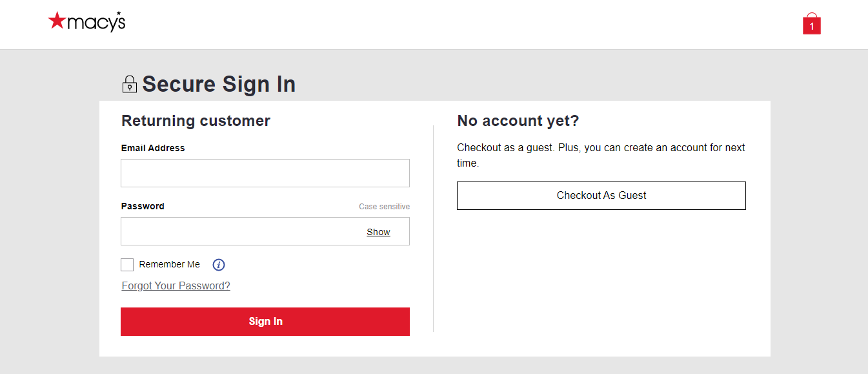Click the red star in Macy's logo
Image resolution: width=868 pixels, height=374 pixels.
click(x=57, y=21)
